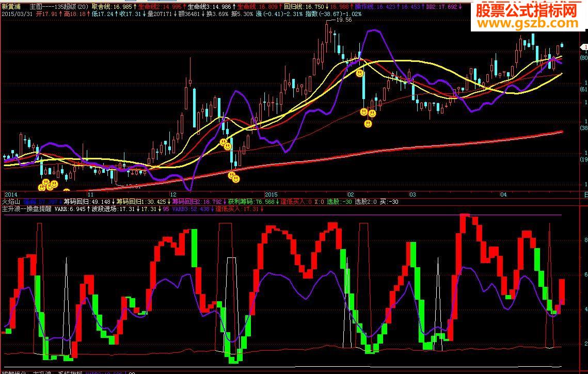Select the turnover amount 额36481
Screen dimensions: 588x374
[x=189, y=14]
